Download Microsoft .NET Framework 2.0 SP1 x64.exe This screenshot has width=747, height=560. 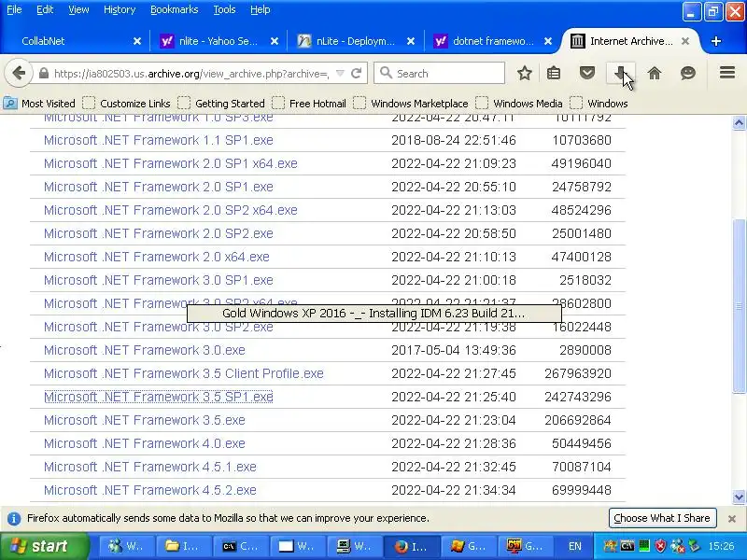(x=171, y=164)
